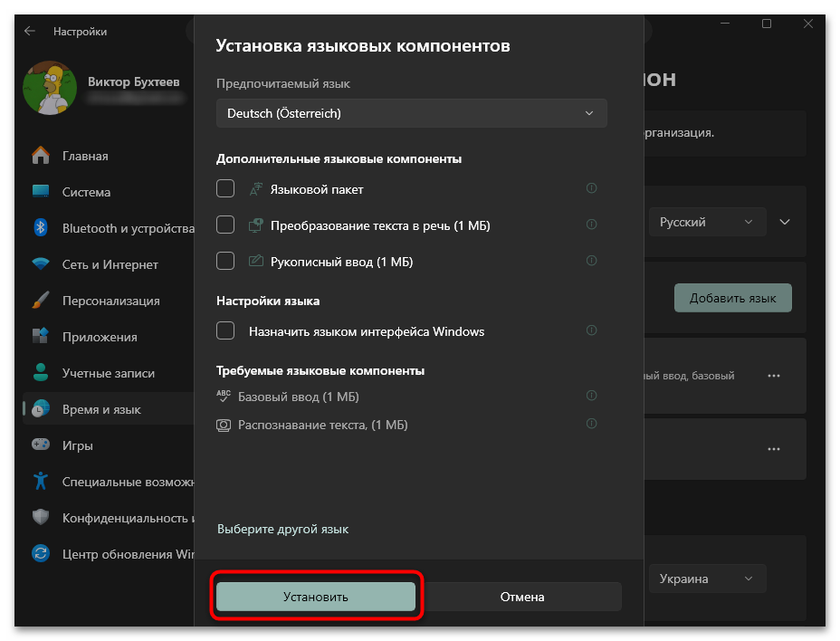Click the Установить button

[316, 597]
